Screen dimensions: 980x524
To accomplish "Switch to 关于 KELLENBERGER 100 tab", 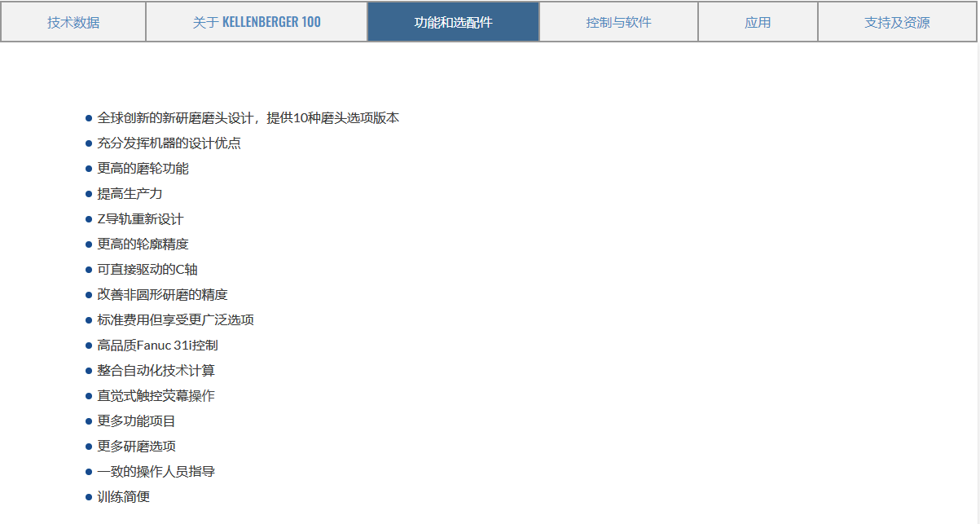I will click(x=257, y=22).
